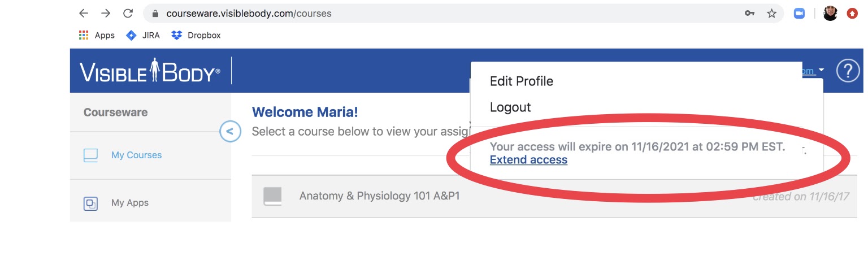This screenshot has height=260, width=868.
Task: Click the account dropdown arrow in the header
Action: pyautogui.click(x=822, y=70)
